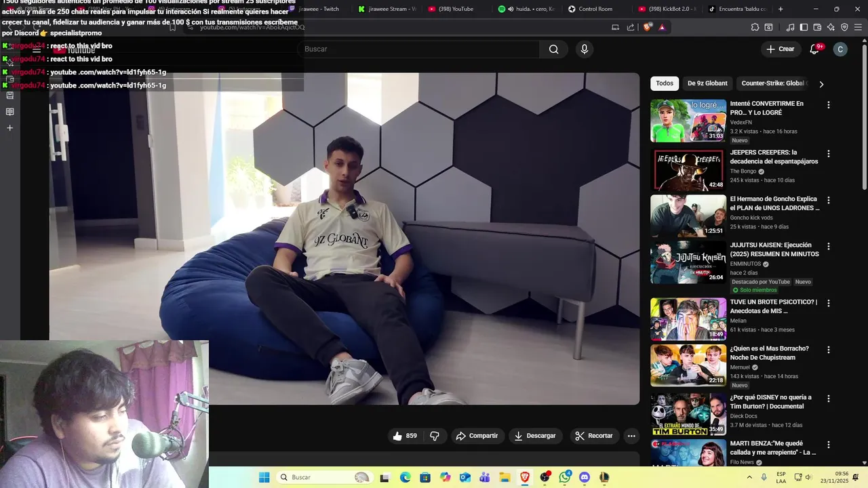Screen dimensions: 868x488
Task: Click the Windows taskbar 'Buscar' search box
Action: [x=324, y=477]
